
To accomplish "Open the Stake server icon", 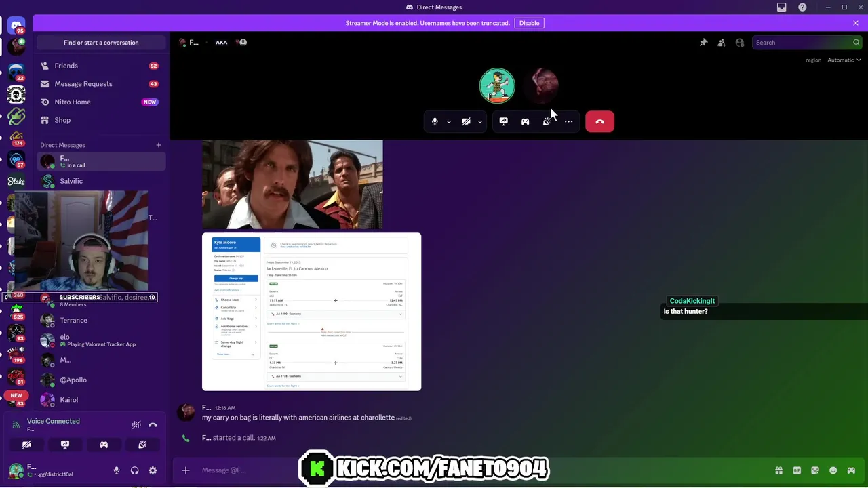I will pyautogui.click(x=16, y=181).
